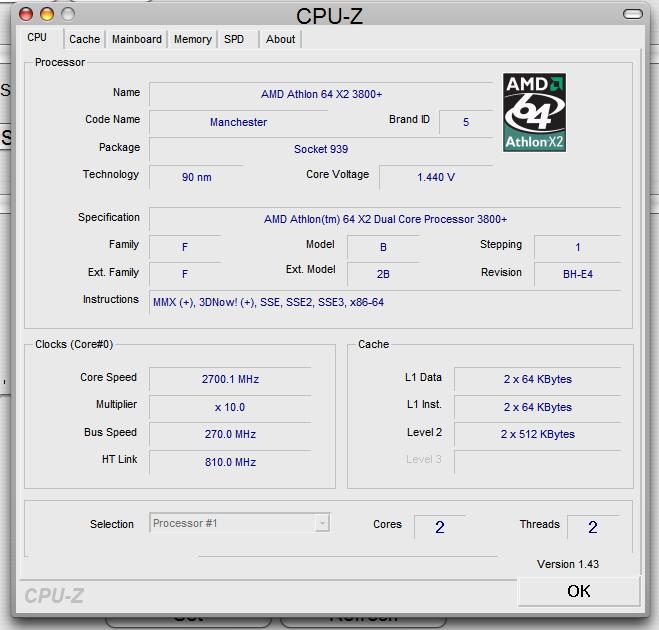Click the Core Speed value 2700.1 MHz
This screenshot has width=659, height=630.
[x=230, y=379]
